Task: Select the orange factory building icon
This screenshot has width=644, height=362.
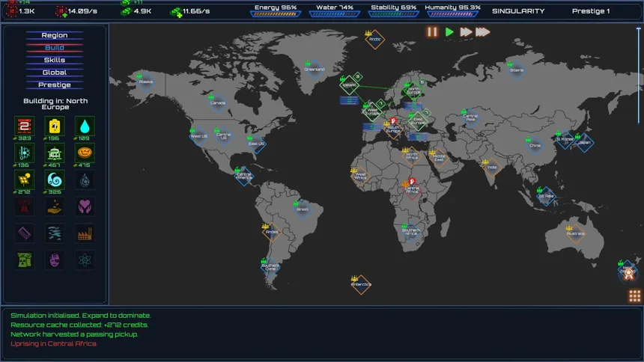Action: (85, 233)
